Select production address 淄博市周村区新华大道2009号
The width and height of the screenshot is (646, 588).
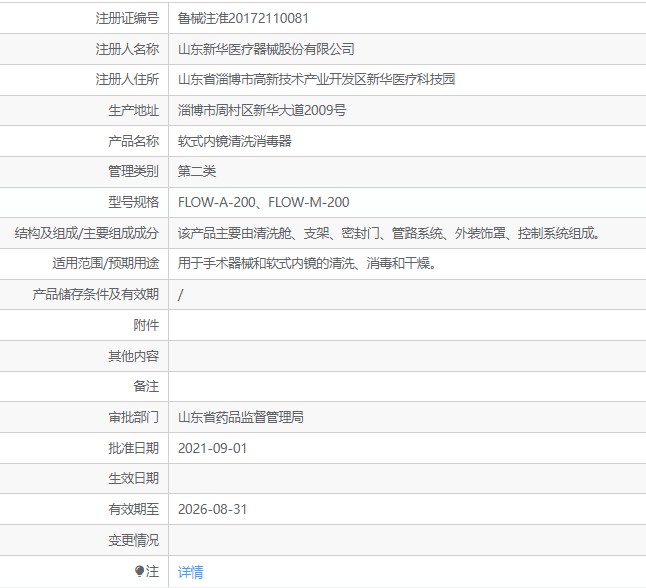pos(262,110)
